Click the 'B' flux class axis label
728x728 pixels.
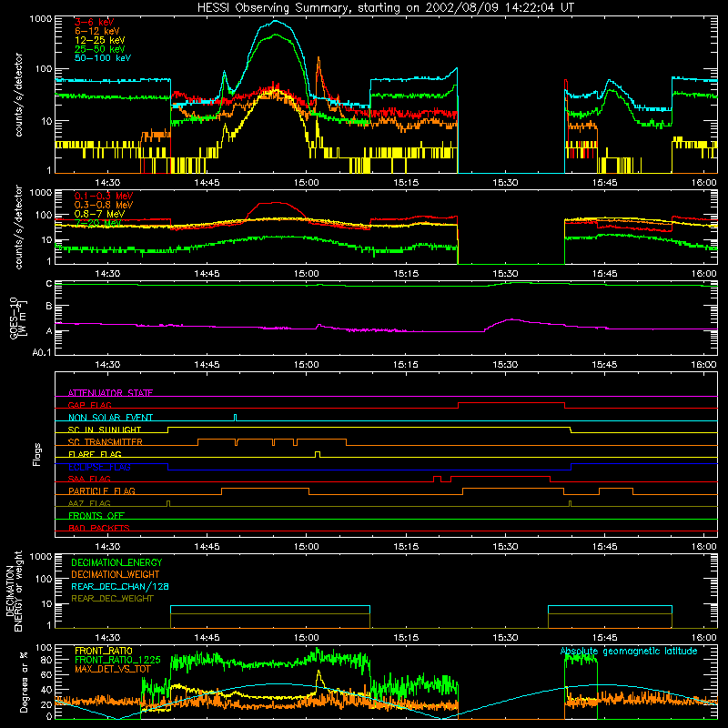coord(49,307)
